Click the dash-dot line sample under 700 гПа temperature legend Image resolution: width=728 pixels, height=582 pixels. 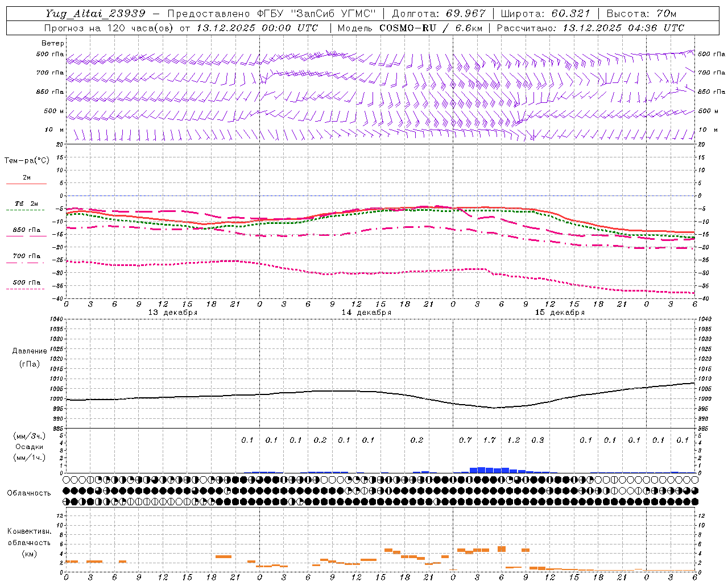point(25,263)
